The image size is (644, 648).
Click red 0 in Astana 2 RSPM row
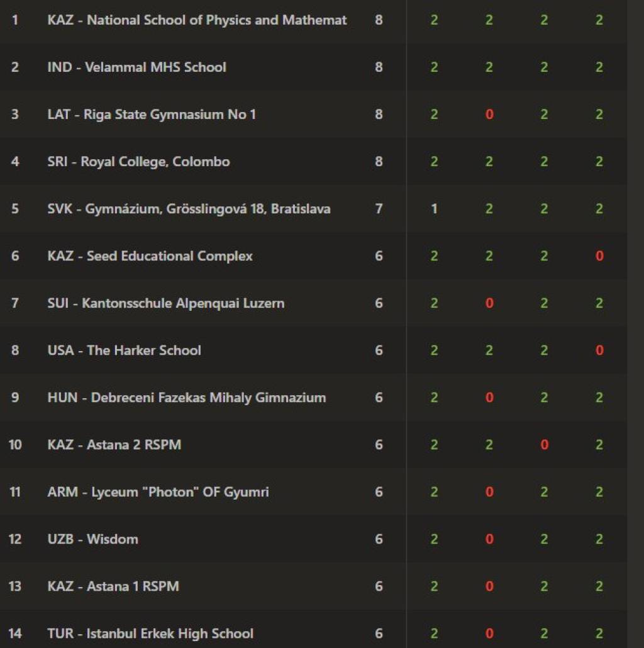pyautogui.click(x=544, y=445)
